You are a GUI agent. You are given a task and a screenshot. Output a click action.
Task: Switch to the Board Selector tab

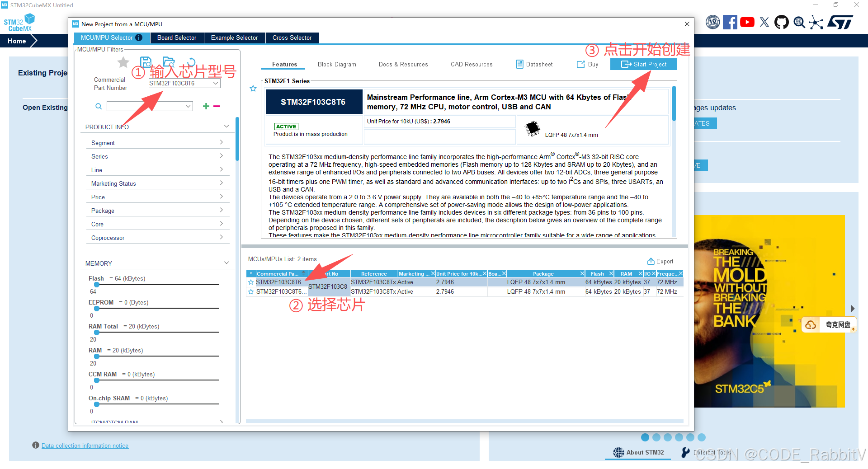177,38
